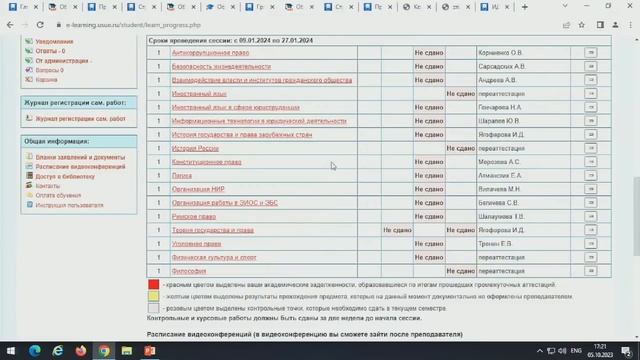Open Расписание видеоконференций link
The height and width of the screenshot is (360, 640).
80,167
